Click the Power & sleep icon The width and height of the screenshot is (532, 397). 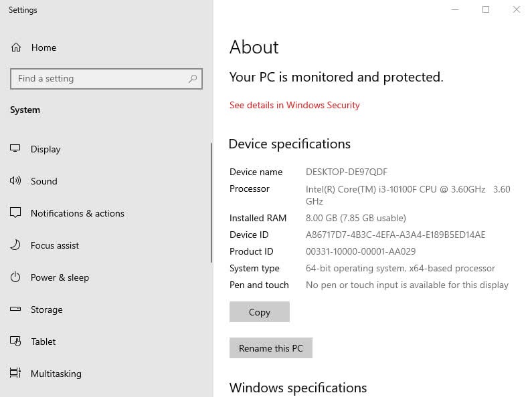15,277
